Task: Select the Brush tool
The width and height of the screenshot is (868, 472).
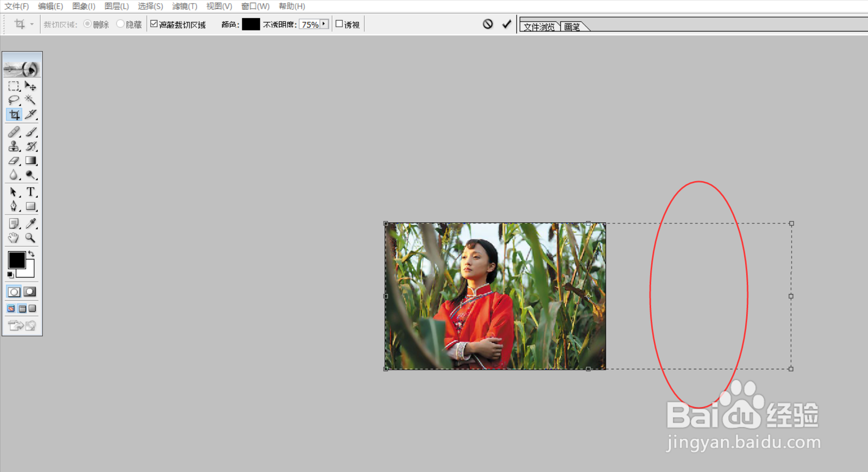Action: [x=30, y=132]
